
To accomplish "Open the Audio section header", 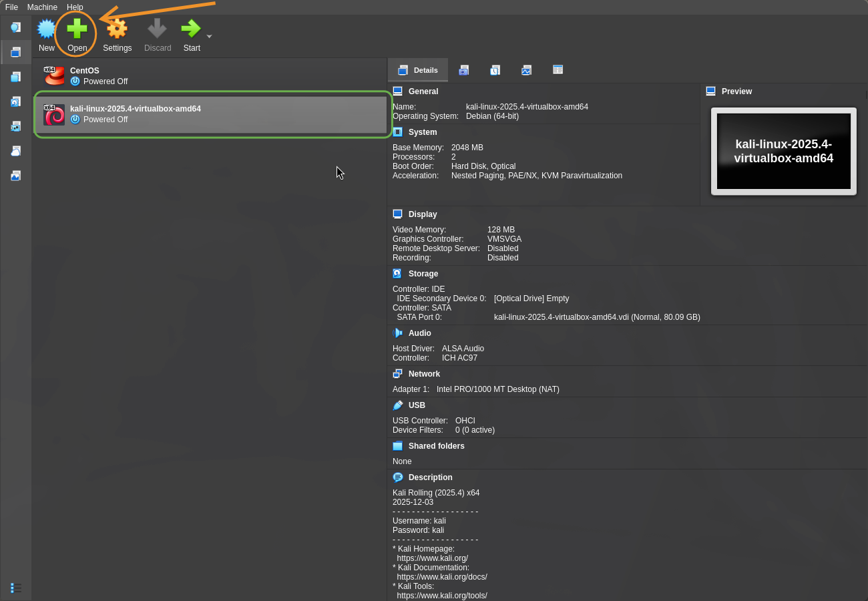I will tap(420, 333).
